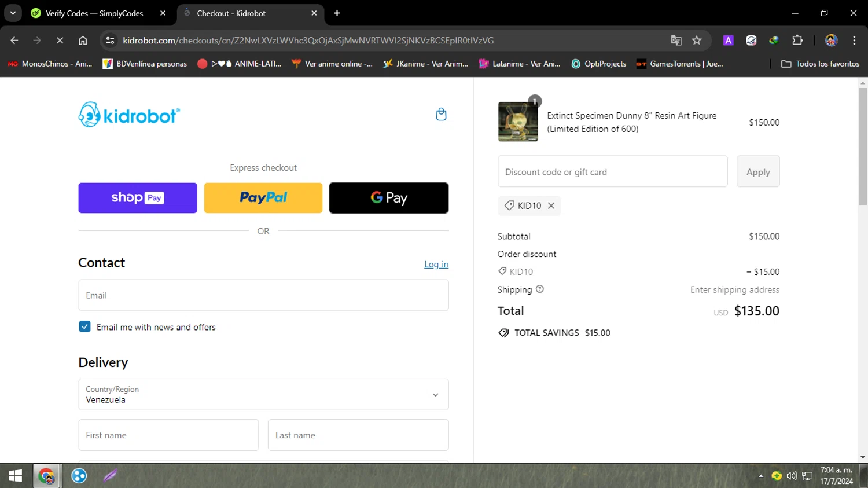
Task: Expand the Country/Region dropdown
Action: coord(263,394)
